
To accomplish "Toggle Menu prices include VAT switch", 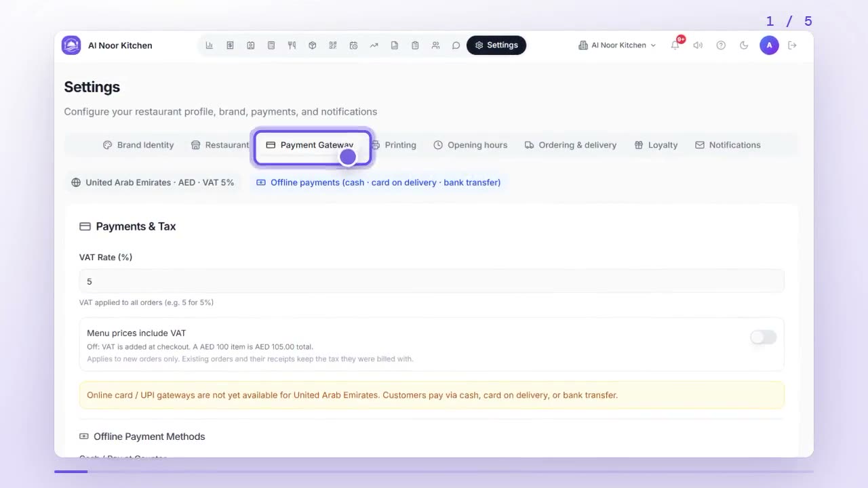I will coord(763,338).
